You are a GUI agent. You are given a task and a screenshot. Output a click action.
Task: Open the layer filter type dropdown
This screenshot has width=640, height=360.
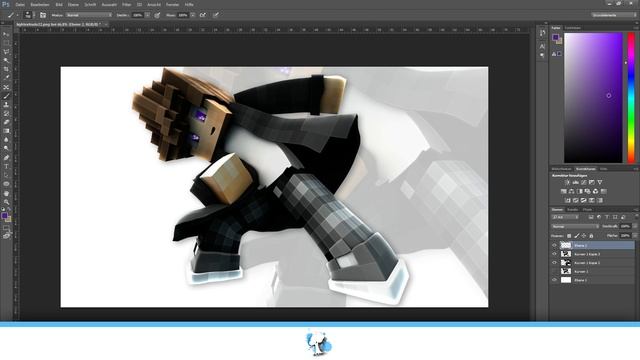pyautogui.click(x=565, y=218)
